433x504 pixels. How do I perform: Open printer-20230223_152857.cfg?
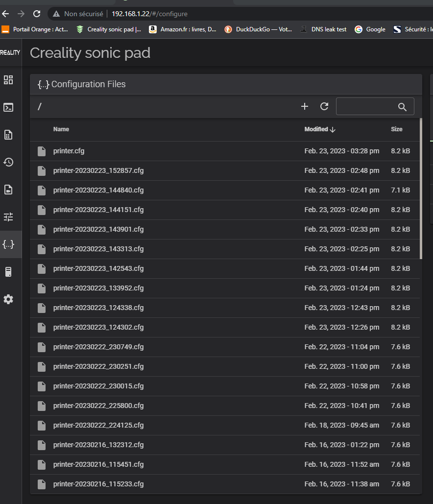98,170
